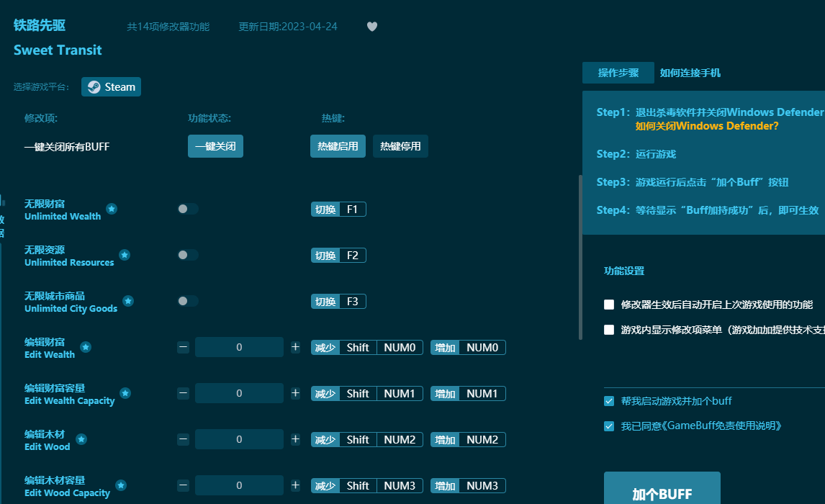Click the star icon beside Unlimited Resources
The width and height of the screenshot is (825, 504).
(x=125, y=255)
